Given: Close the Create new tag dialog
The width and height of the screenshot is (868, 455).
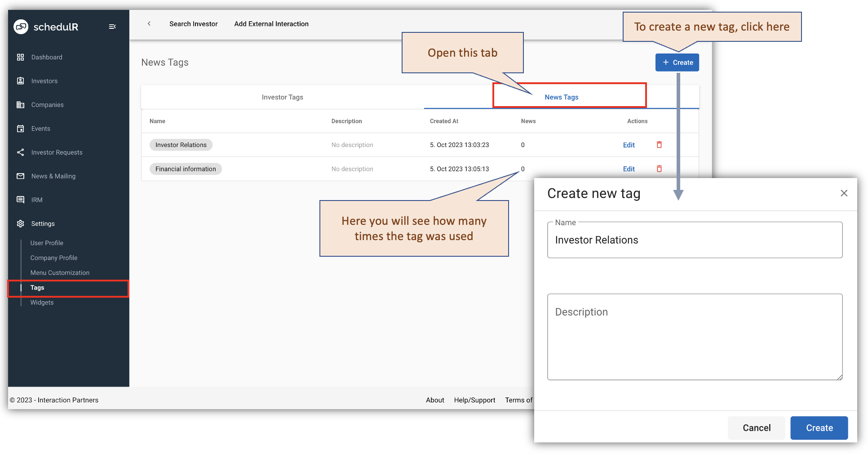Looking at the screenshot, I should 844,193.
